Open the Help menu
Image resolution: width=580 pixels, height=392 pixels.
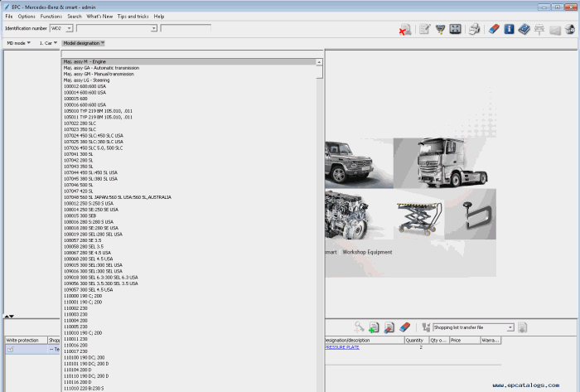coord(159,17)
